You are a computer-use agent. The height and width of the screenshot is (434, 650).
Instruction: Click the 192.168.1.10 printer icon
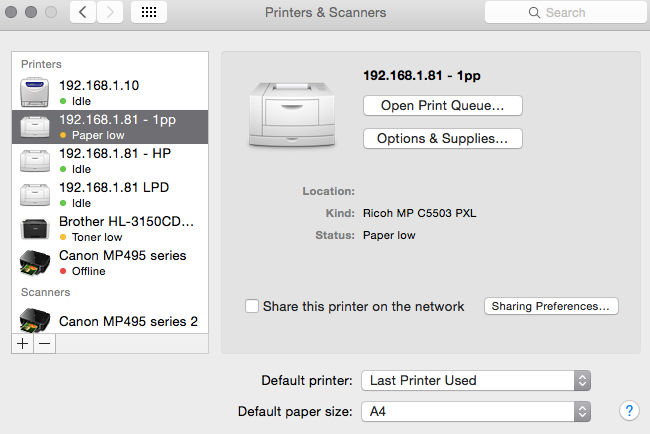37,91
